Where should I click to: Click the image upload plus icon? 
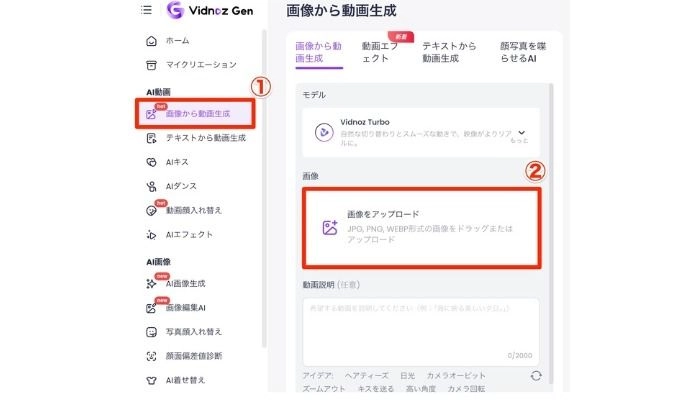pyautogui.click(x=330, y=228)
